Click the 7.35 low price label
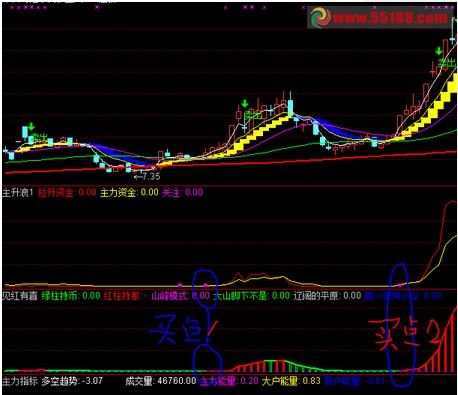The width and height of the screenshot is (458, 395). click(151, 176)
